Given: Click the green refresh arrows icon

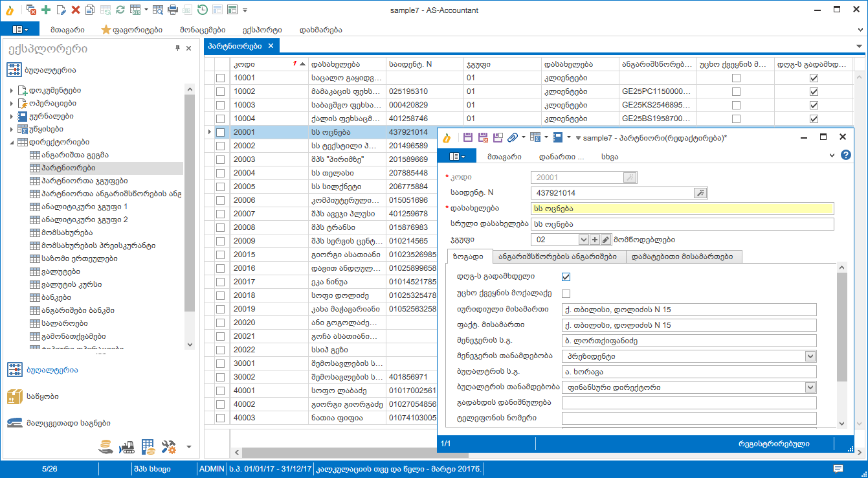Looking at the screenshot, I should point(120,10).
